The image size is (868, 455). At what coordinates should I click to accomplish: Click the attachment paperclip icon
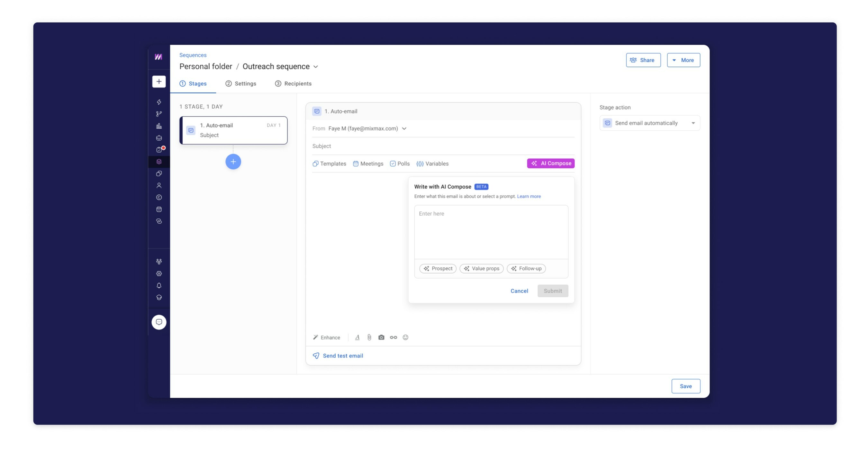(x=369, y=337)
